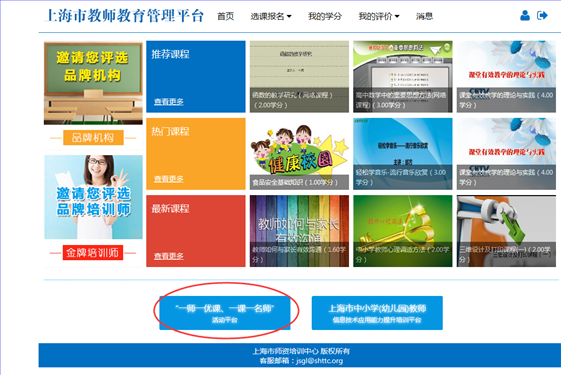This screenshot has height=375, width=561.
Task: Open the 三维设计及打印课程 thumbnail
Action: pyautogui.click(x=506, y=231)
